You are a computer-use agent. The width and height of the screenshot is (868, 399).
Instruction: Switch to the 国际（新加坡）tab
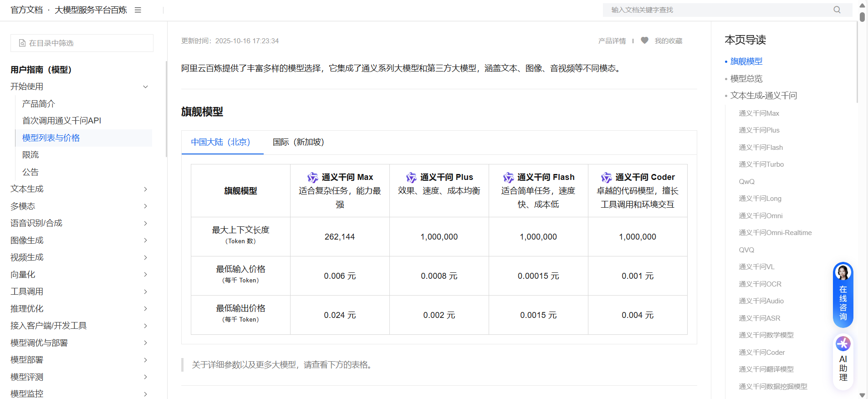point(298,142)
